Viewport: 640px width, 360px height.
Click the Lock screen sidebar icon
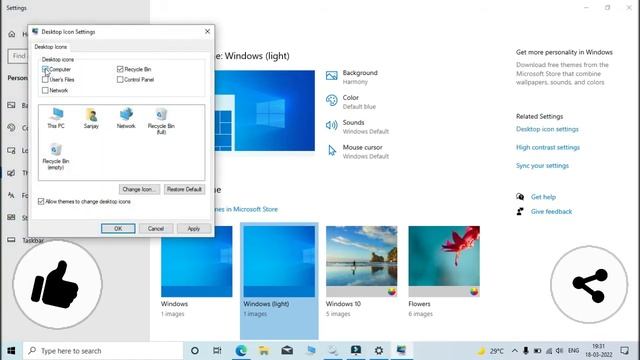(11, 150)
